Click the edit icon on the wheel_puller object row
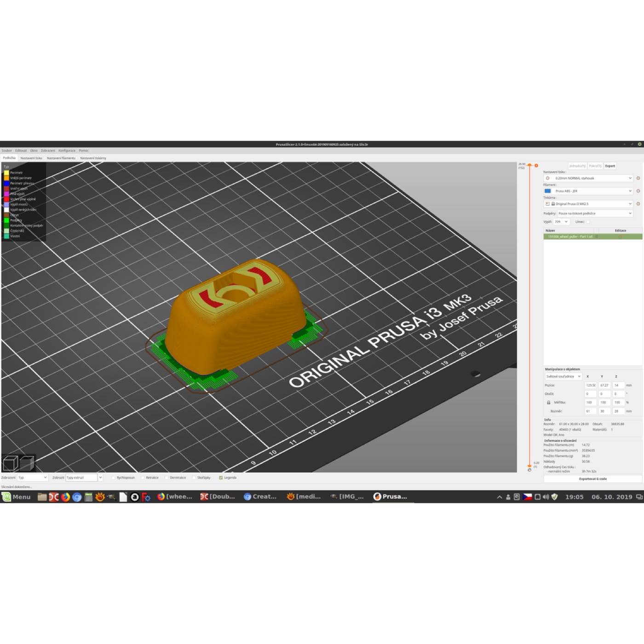Viewport: 644px width, 644px height. point(621,236)
